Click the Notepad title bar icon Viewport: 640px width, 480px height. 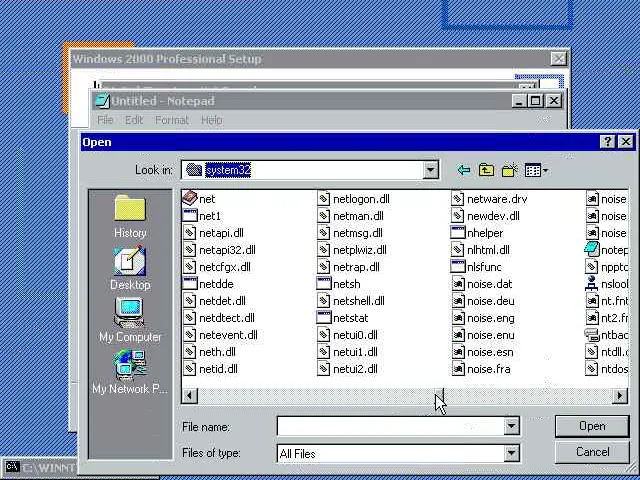click(102, 101)
